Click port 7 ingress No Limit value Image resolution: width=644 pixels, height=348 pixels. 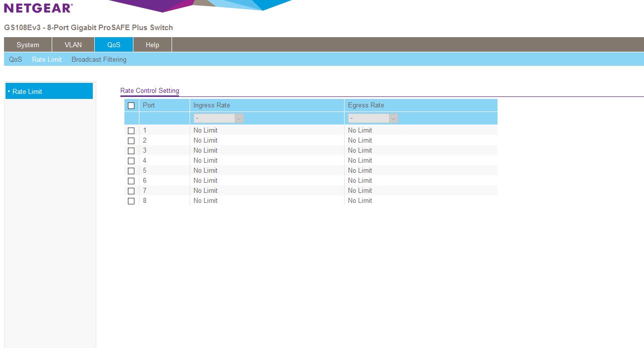point(206,190)
